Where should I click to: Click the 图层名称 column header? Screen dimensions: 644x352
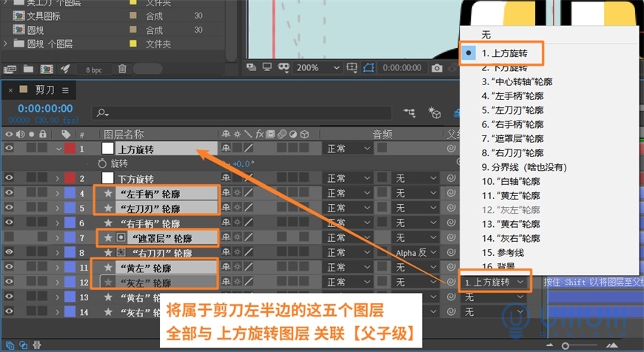tap(124, 134)
